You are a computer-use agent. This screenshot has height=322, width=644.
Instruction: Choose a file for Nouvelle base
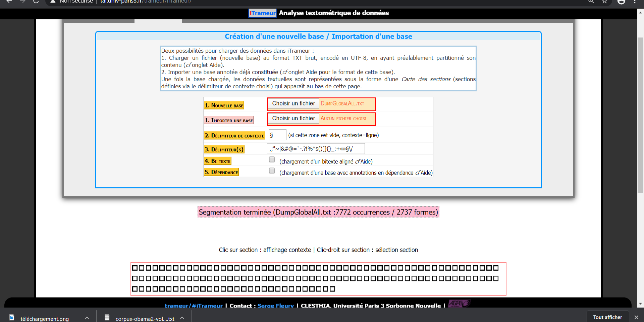[293, 103]
